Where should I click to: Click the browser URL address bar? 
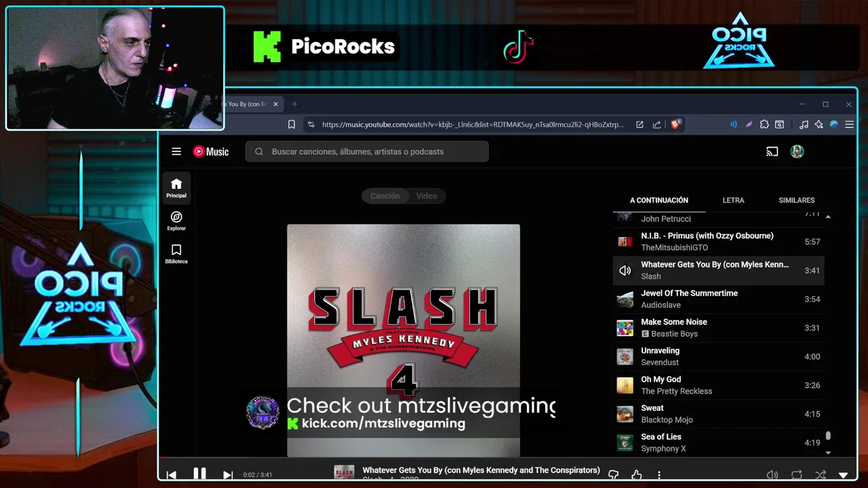tap(473, 125)
